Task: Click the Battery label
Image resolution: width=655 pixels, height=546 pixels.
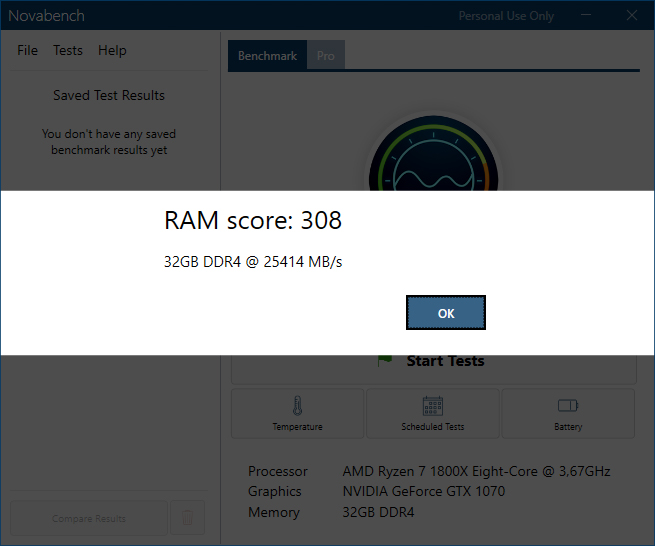Action: (x=568, y=427)
